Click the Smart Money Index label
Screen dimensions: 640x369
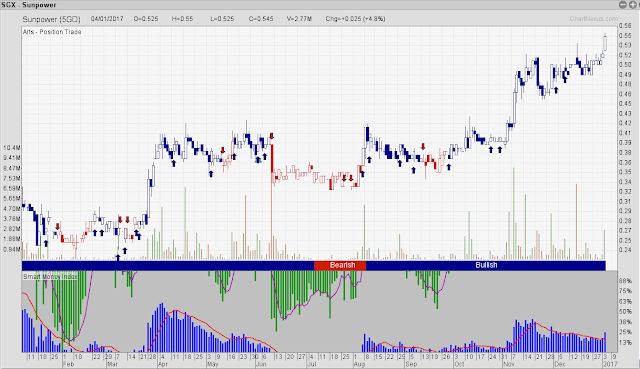click(50, 277)
